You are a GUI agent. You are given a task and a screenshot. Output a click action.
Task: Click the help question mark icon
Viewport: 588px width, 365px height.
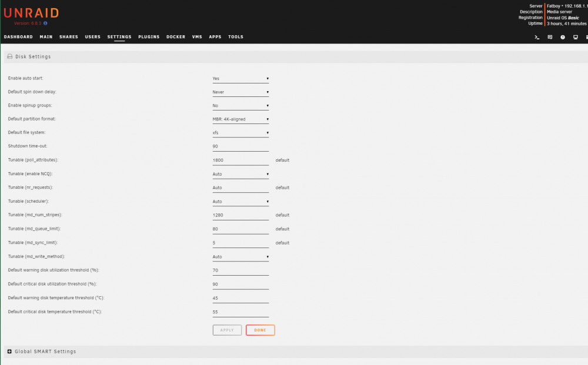563,37
